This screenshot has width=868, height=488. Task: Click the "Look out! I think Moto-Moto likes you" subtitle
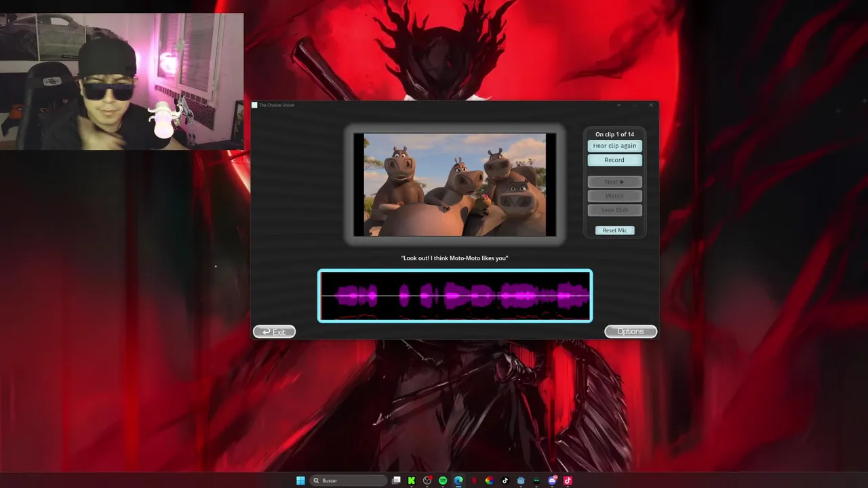[x=454, y=258]
